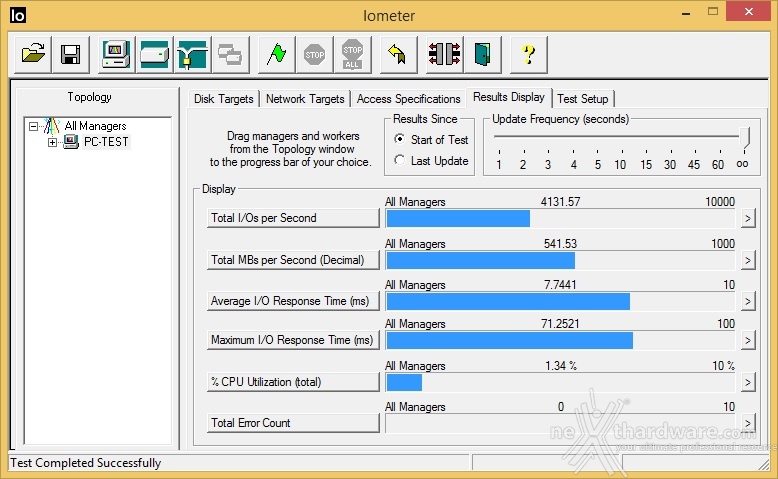
Task: Open the Test Setup tab
Action: pyautogui.click(x=583, y=99)
